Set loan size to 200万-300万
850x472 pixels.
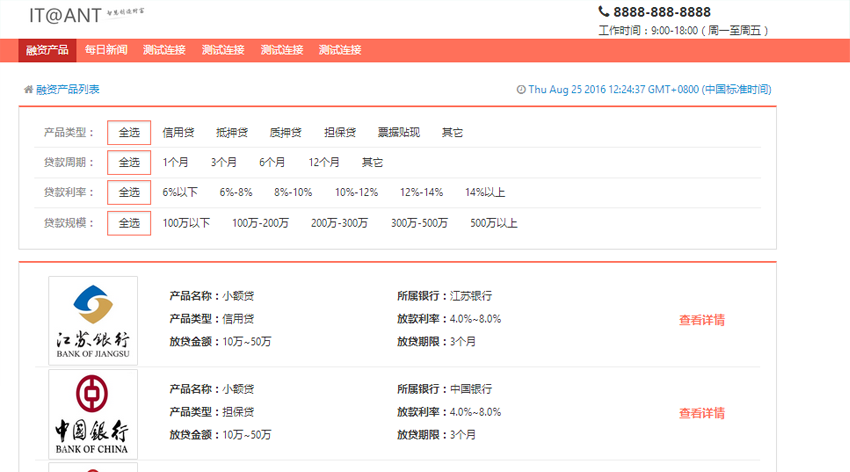(x=339, y=223)
